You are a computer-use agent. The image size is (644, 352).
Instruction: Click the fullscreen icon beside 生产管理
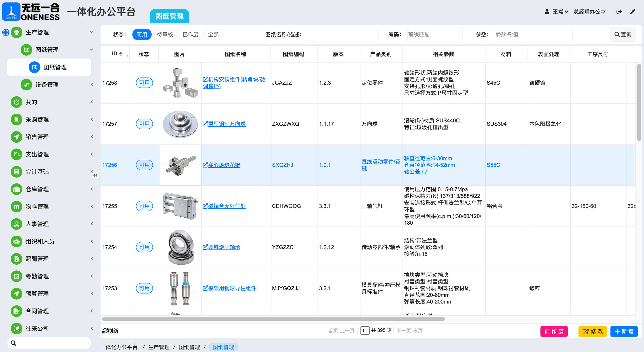[x=6, y=32]
